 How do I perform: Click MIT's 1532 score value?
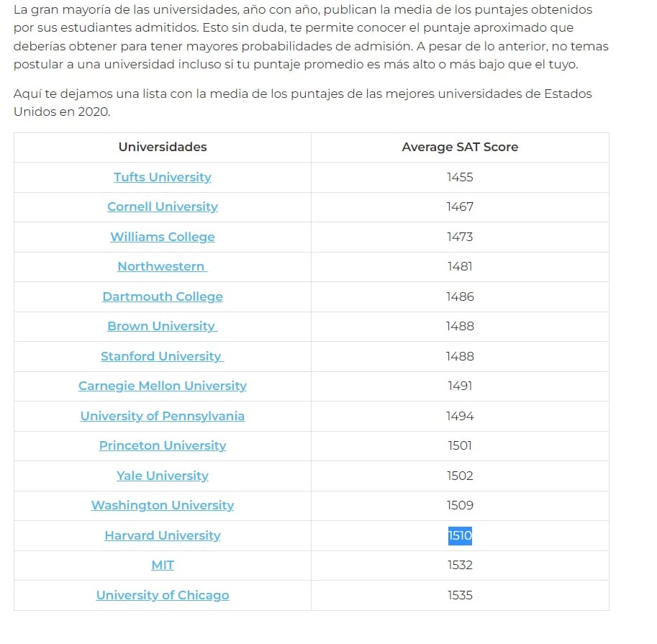tap(460, 565)
